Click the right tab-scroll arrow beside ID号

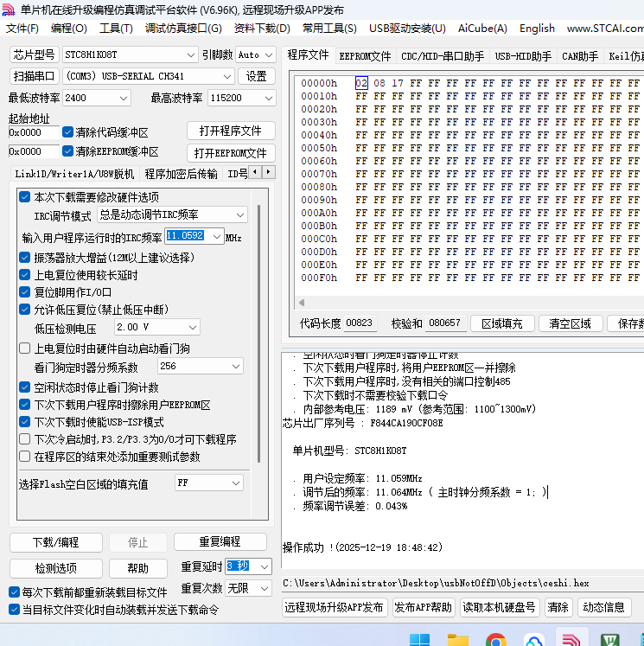tap(269, 172)
